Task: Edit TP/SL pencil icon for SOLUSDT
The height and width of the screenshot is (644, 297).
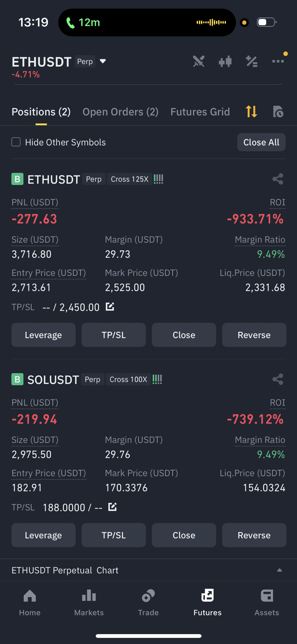Action: 113,507
